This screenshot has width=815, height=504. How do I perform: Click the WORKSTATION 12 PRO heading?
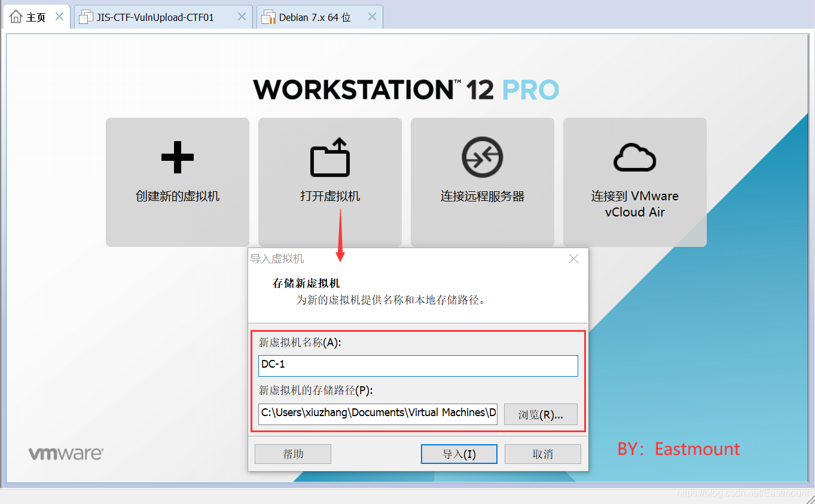[407, 90]
